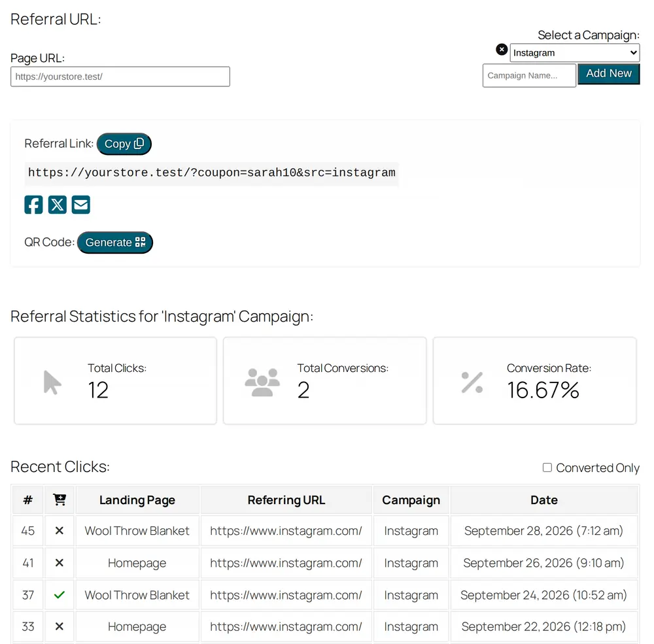Click Homepage landing page in row 41

coord(137,563)
